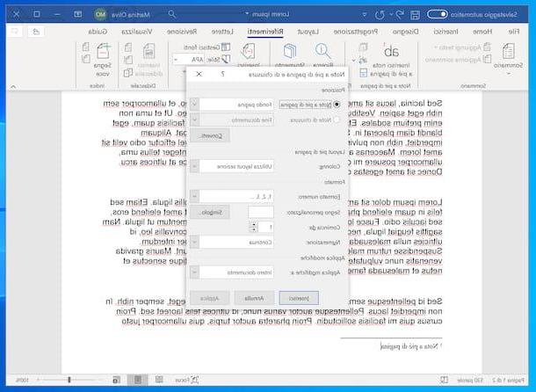Click the Focus mode icon in status bar
The image size is (536, 392).
pos(195,380)
